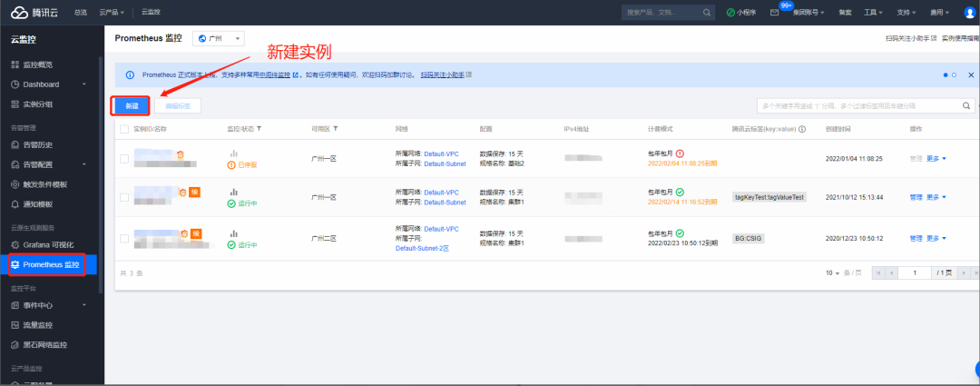Click red warning icon beside first 包年包月
This screenshot has width=980, height=386.
[680, 153]
